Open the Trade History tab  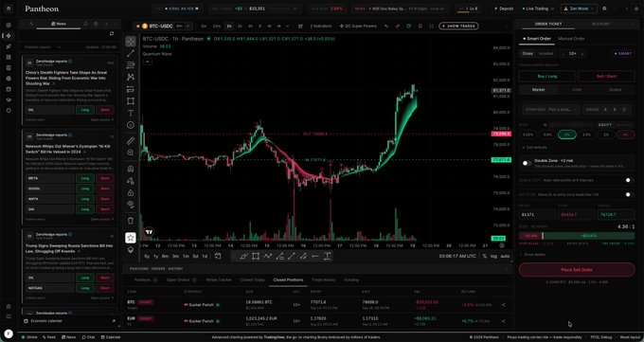tap(324, 279)
